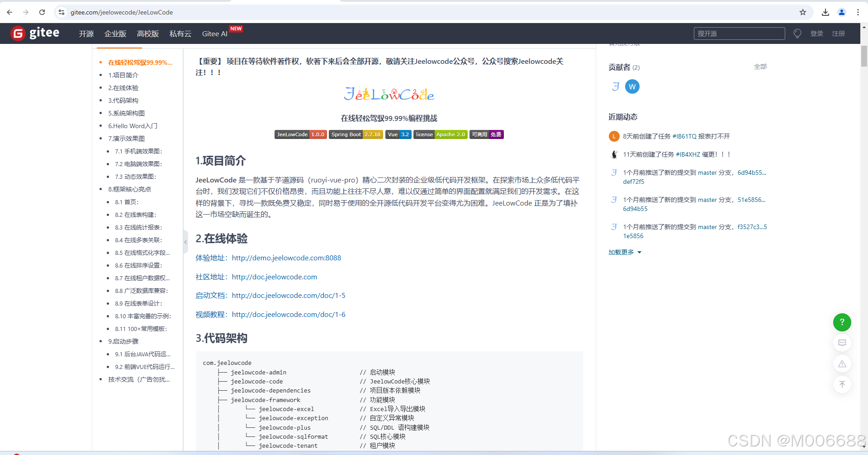Open the 启动文档 doc/1-5 link
Image resolution: width=868 pixels, height=455 pixels.
click(289, 296)
